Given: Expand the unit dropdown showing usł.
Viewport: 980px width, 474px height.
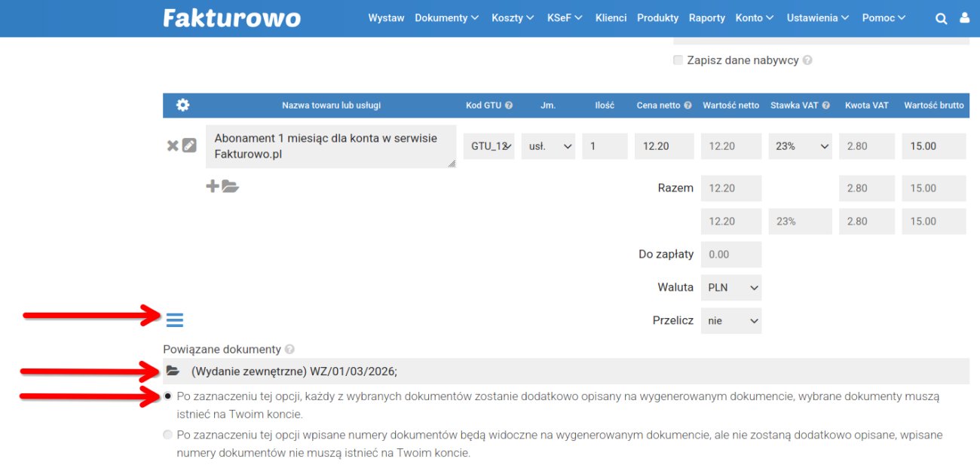Looking at the screenshot, I should point(548,145).
